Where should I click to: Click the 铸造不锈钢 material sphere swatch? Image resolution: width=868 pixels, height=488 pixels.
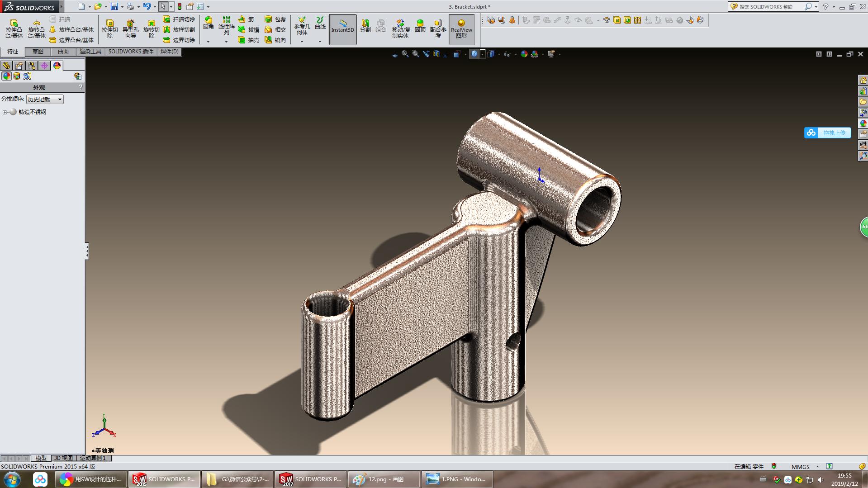(x=13, y=111)
